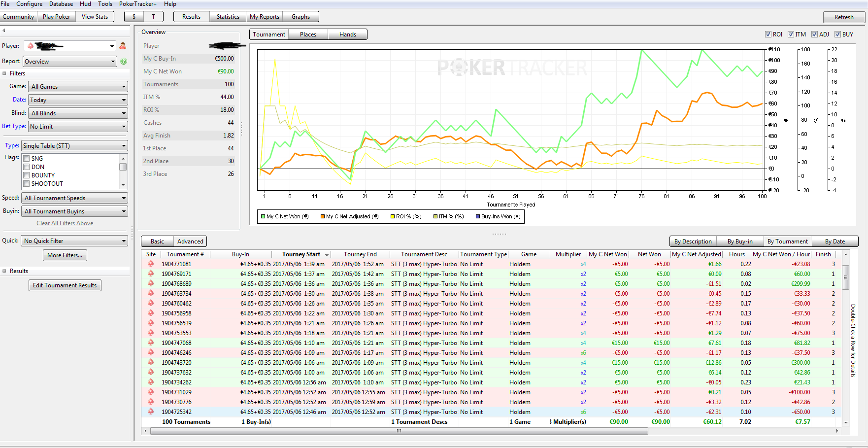Image resolution: width=868 pixels, height=448 pixels.
Task: Click the My C Net Won legend swatch
Action: [x=263, y=216]
